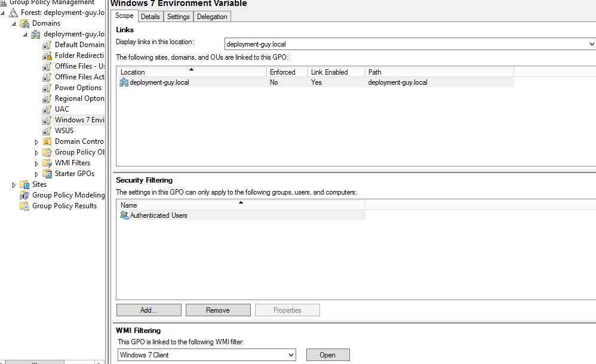This screenshot has height=364, width=596.
Task: Click the Authenticated Users group icon
Action: [x=124, y=215]
